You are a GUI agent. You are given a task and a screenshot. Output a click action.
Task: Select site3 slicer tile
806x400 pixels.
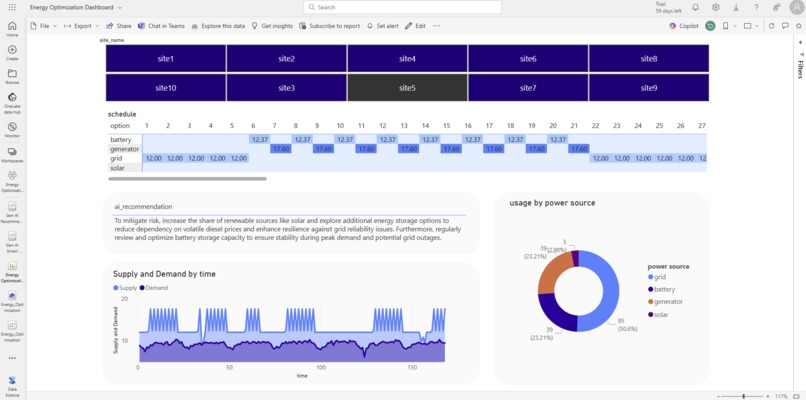pyautogui.click(x=286, y=88)
